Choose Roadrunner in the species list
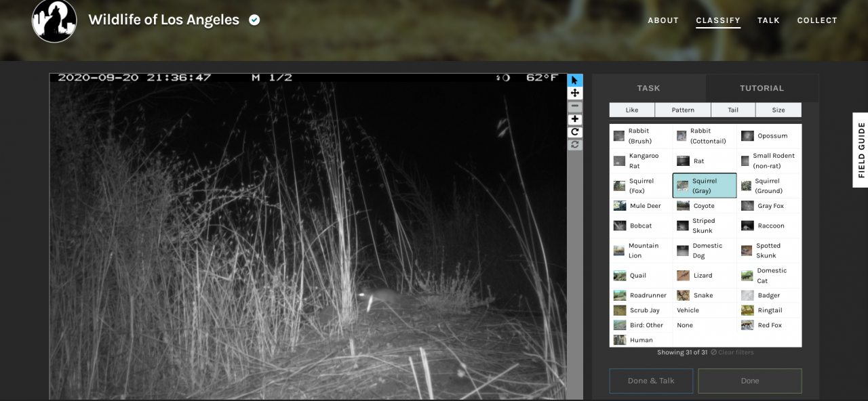868x401 pixels. pyautogui.click(x=641, y=295)
